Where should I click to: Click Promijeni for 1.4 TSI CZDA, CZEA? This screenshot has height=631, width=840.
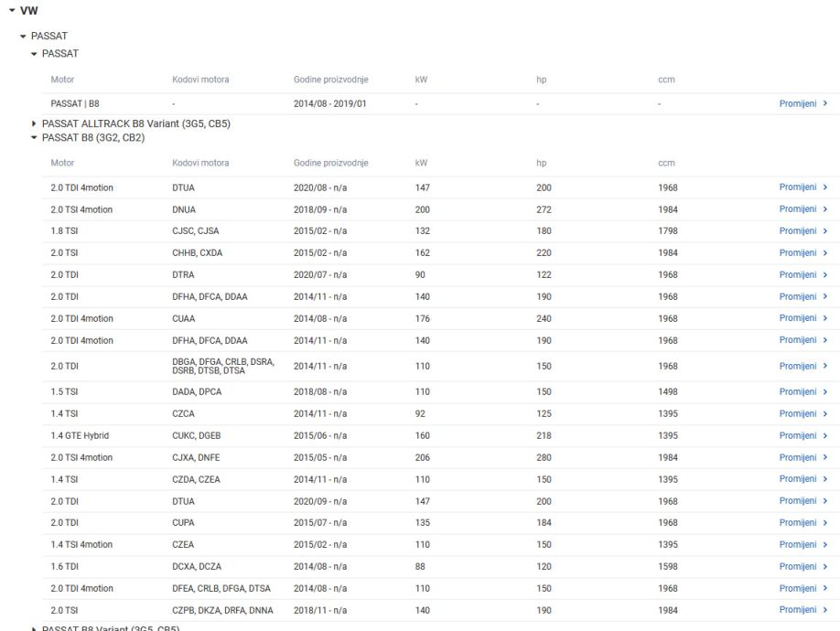[x=798, y=478]
